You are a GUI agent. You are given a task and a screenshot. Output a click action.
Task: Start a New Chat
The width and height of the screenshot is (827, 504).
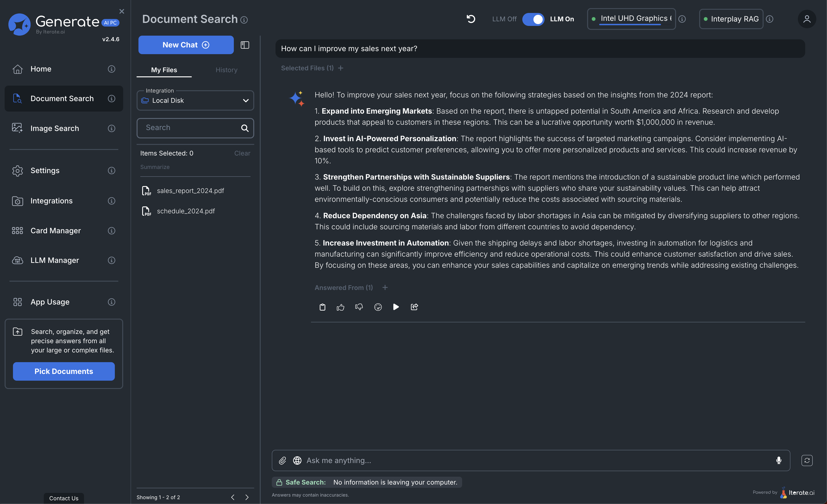(186, 45)
